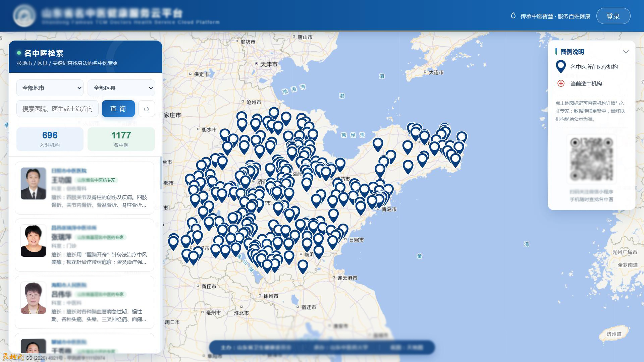Click the 沧州市 label on the map
644x362 pixels.
(x=254, y=102)
